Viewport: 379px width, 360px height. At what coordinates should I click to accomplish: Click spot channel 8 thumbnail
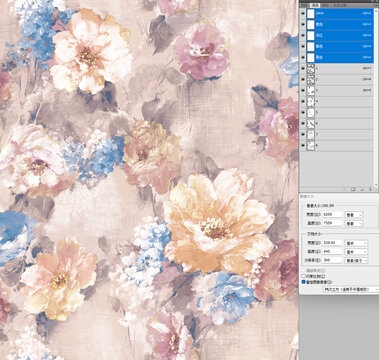click(x=311, y=146)
